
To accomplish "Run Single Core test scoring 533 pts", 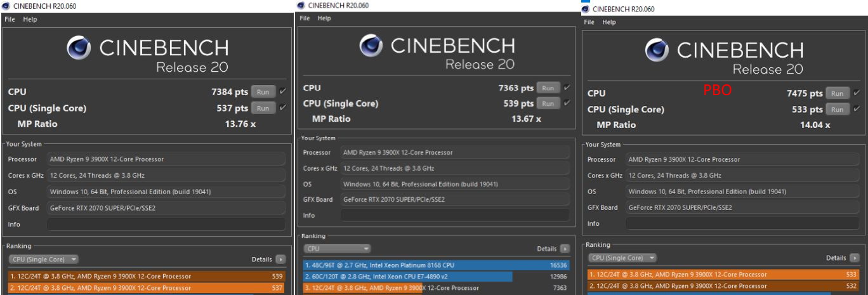I will (838, 110).
